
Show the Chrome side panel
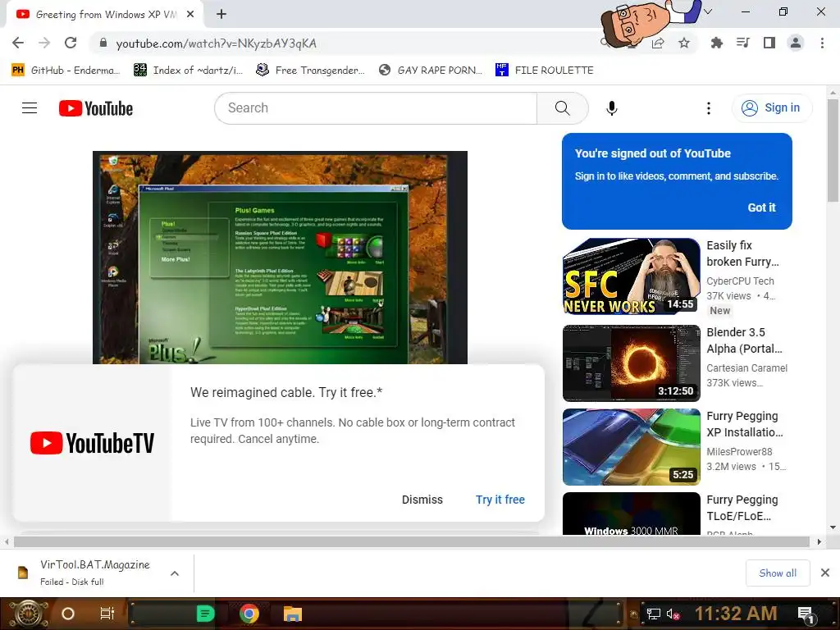point(769,43)
